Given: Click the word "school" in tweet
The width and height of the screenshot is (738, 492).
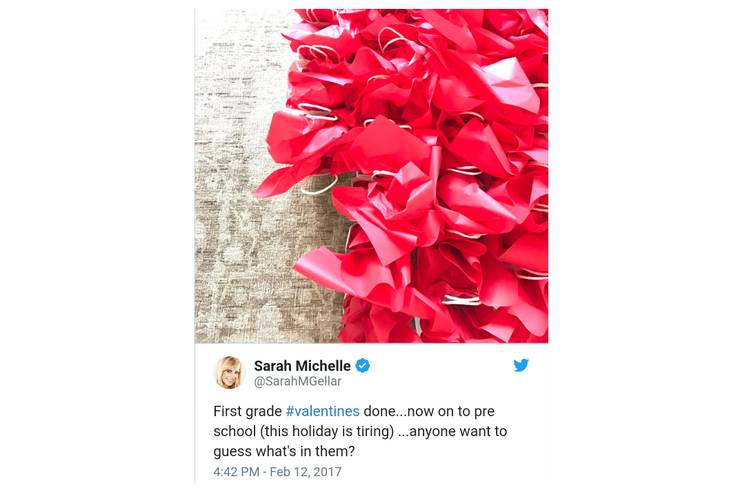Looking at the screenshot, I should [234, 431].
